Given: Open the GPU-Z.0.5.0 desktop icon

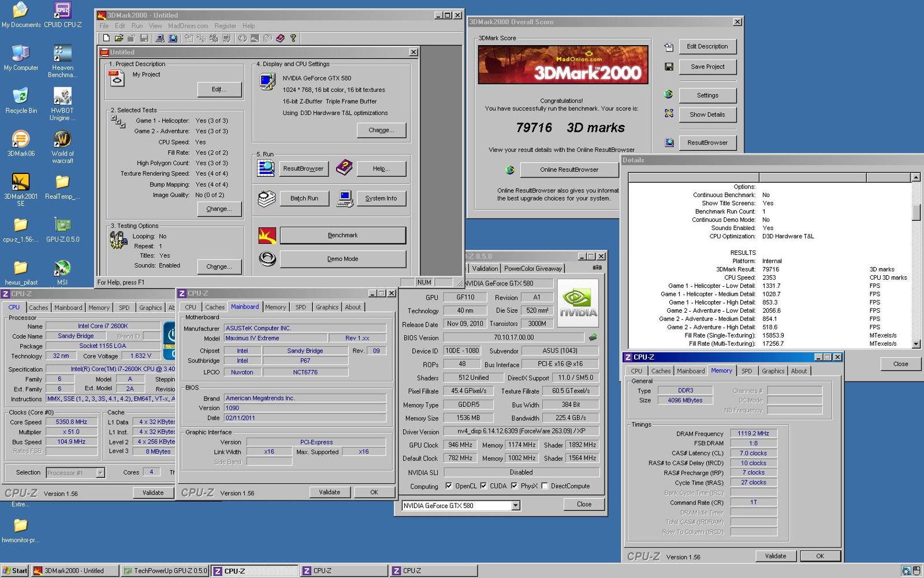Looking at the screenshot, I should (x=63, y=229).
